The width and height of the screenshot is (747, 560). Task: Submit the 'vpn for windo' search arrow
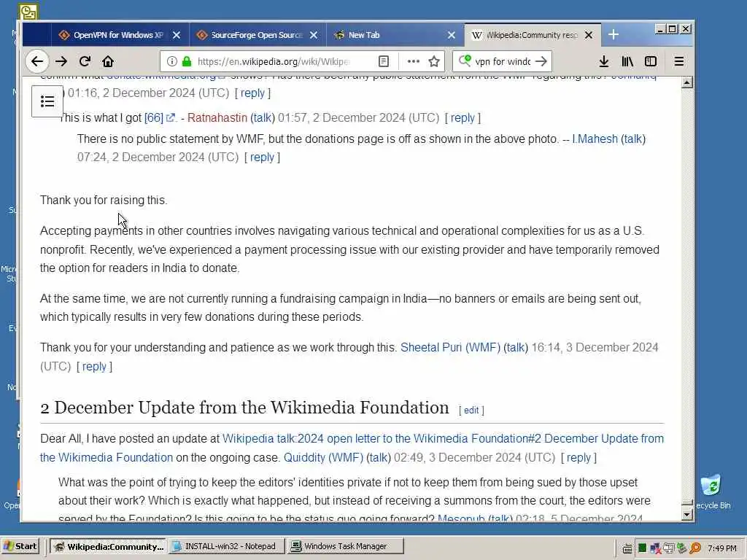pyautogui.click(x=541, y=61)
